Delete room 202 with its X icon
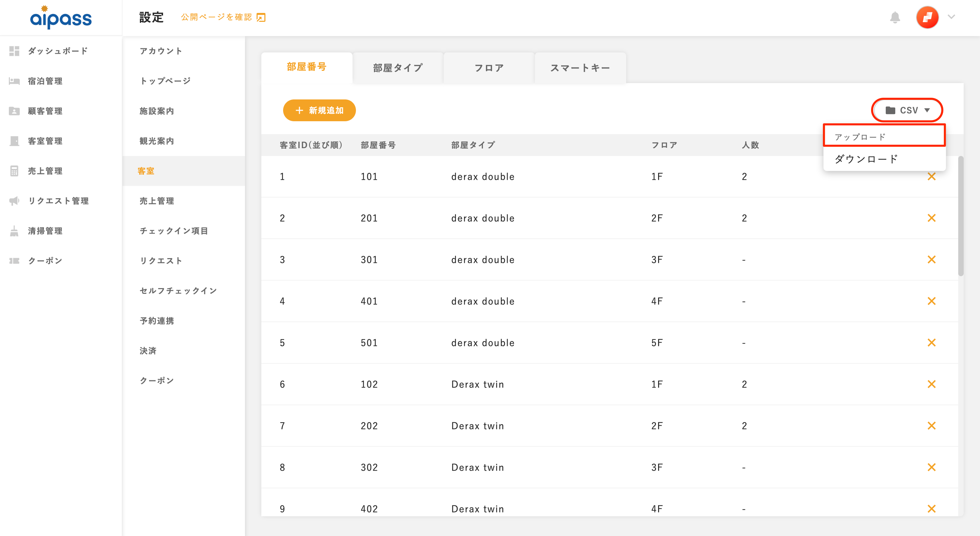Screen dimensions: 980x536 click(x=932, y=425)
